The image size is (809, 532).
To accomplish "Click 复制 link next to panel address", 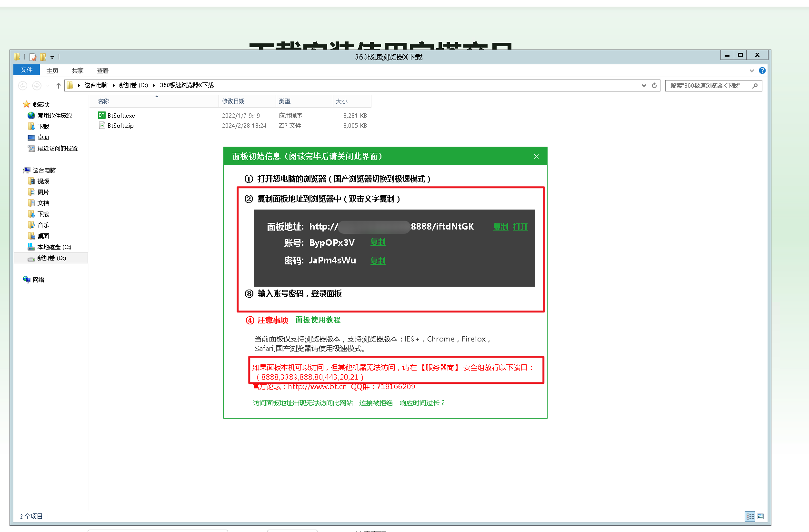I will [500, 227].
